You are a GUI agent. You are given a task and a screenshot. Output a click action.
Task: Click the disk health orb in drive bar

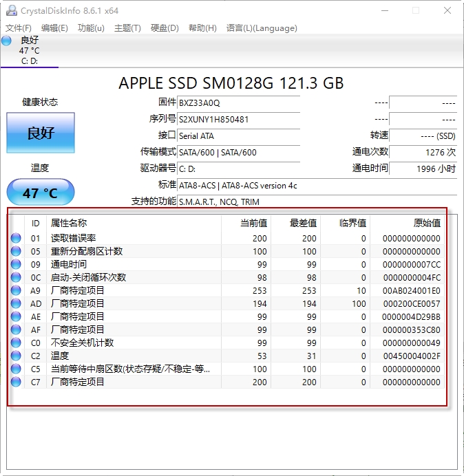pos(7,41)
